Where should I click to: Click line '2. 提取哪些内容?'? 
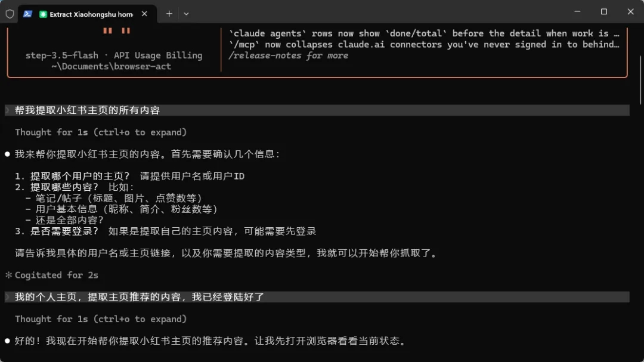75,187
